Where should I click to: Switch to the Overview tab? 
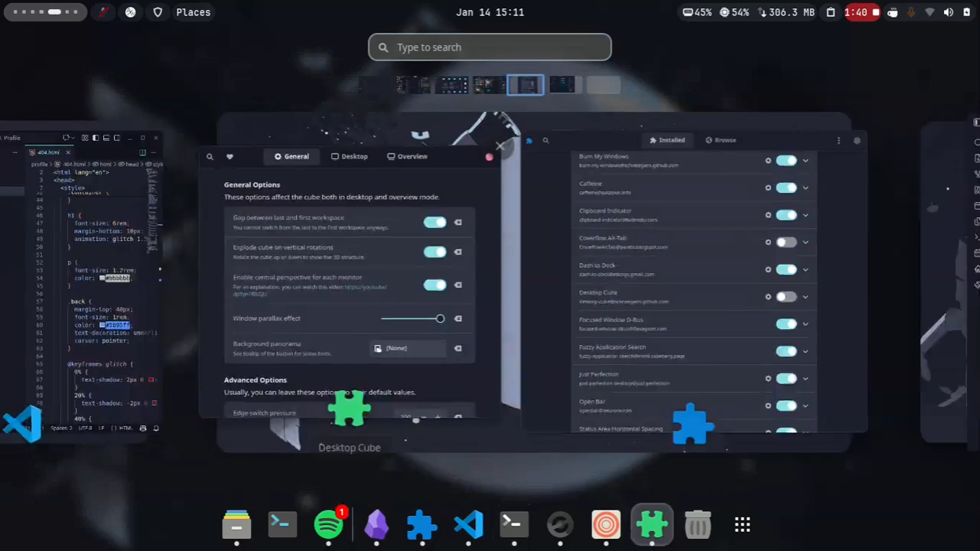pyautogui.click(x=407, y=157)
